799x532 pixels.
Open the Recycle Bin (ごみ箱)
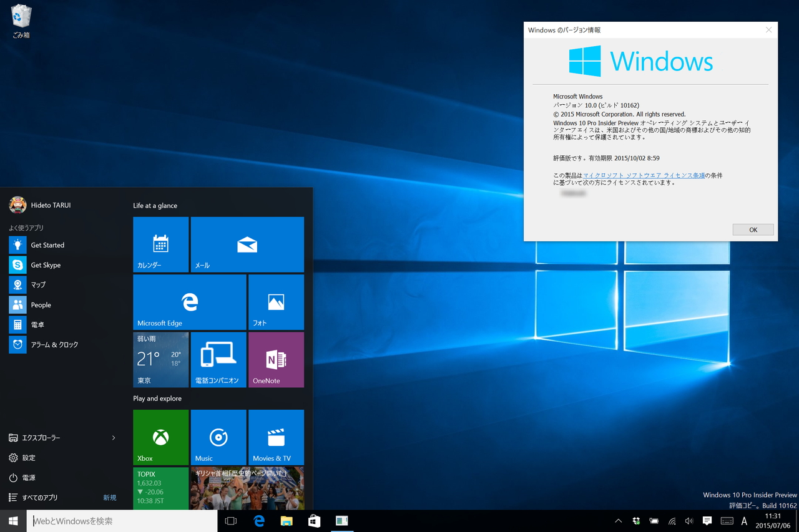pos(21,16)
